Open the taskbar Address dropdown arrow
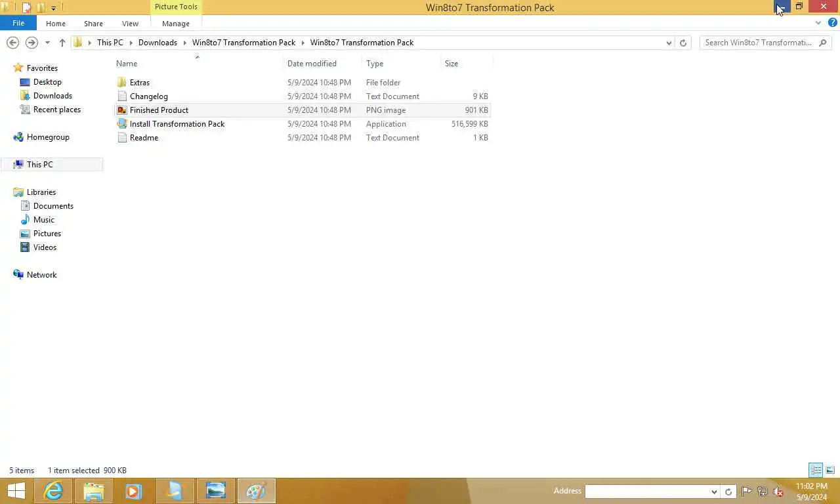Screen dimensions: 840x504 (x=714, y=492)
